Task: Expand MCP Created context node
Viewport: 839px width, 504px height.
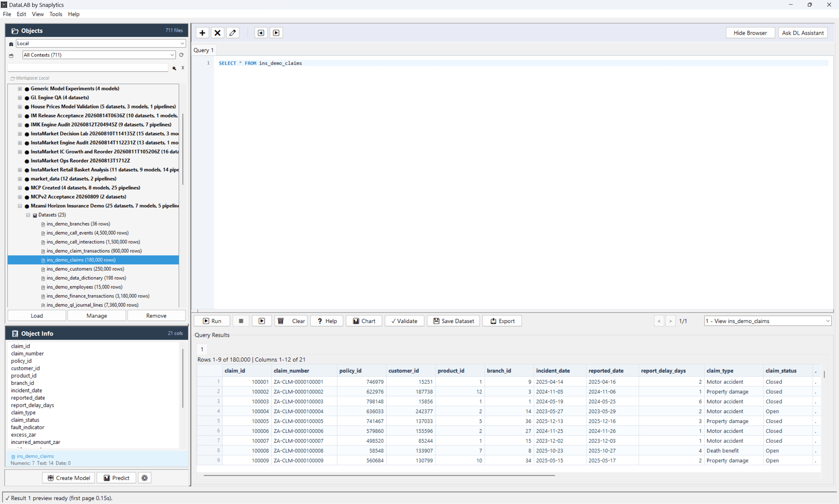Action: click(20, 188)
